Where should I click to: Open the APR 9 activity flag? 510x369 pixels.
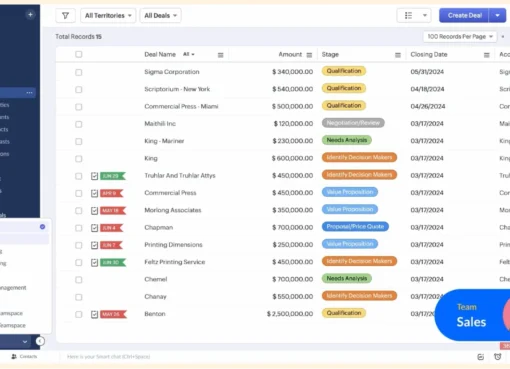tap(112, 193)
